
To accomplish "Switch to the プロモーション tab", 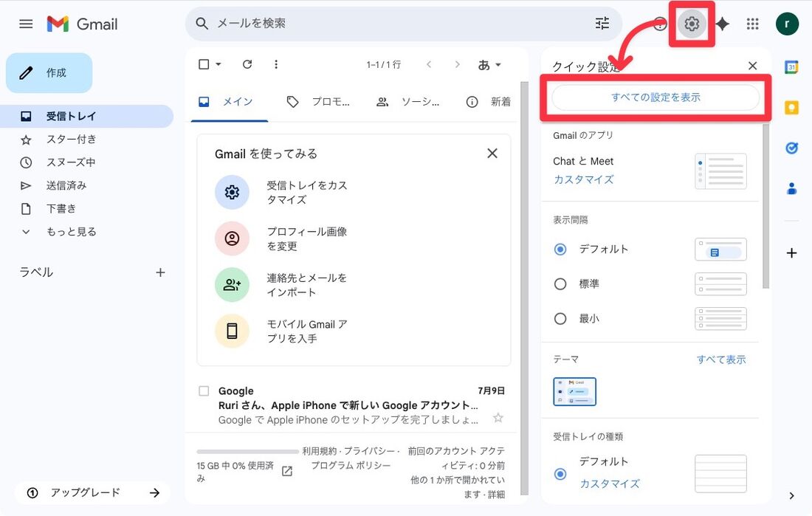I will pos(318,102).
